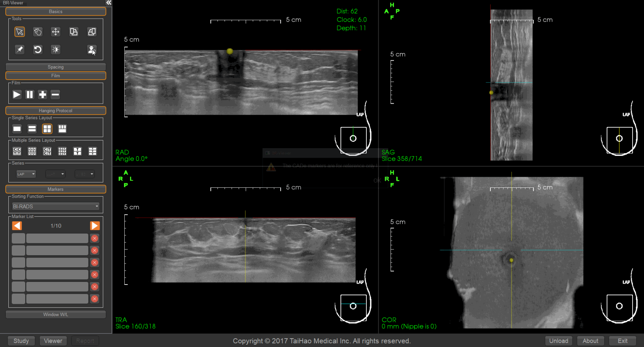Select the 2x2 grid single series layout
This screenshot has width=644, height=347.
[x=47, y=129]
